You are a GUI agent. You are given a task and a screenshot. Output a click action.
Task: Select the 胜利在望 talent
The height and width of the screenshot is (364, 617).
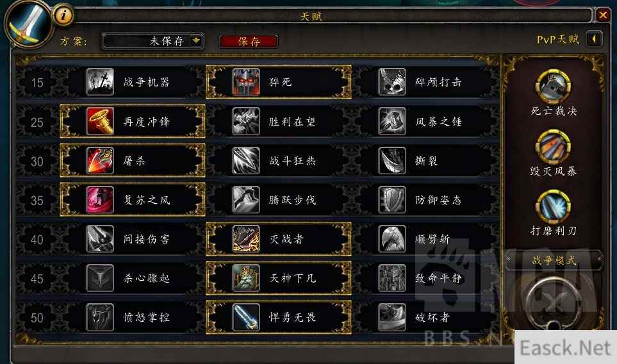click(279, 121)
